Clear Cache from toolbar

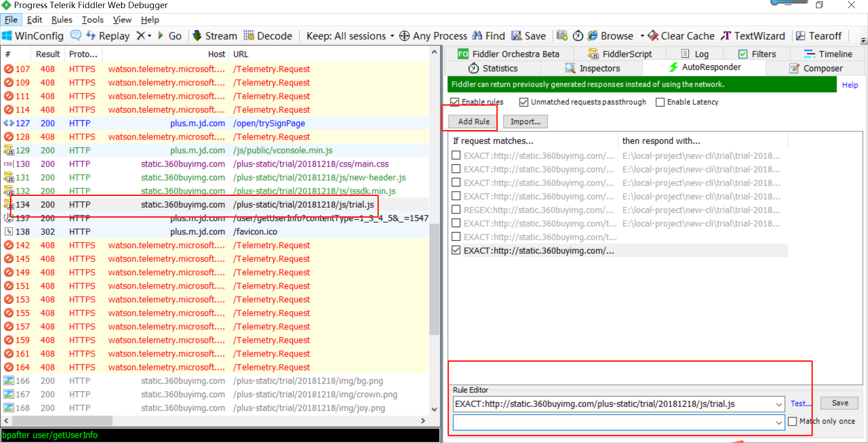pos(681,36)
